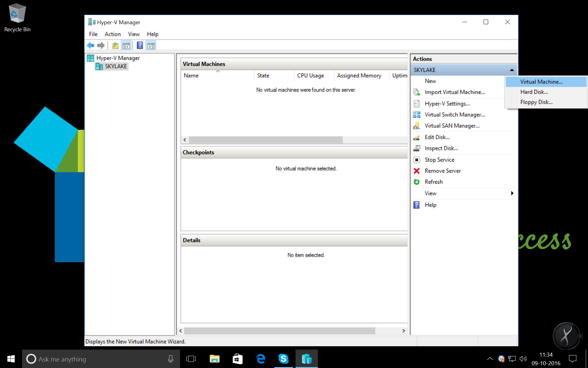Expand the View submenu arrow in Actions
Image resolution: width=588 pixels, height=368 pixels.
click(512, 193)
